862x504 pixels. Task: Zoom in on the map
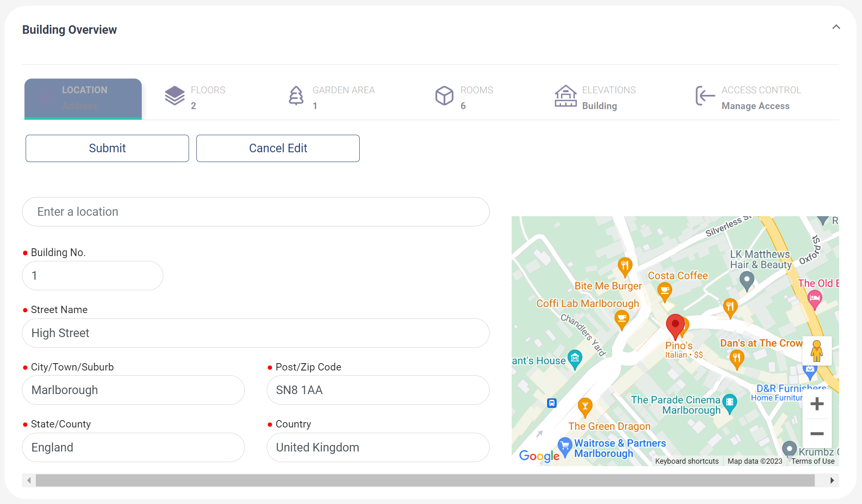817,404
